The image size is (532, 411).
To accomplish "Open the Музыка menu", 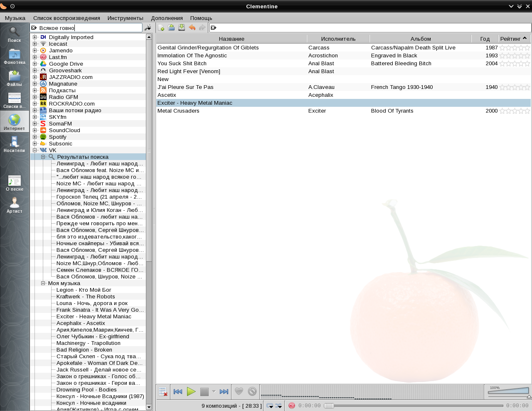I will tap(15, 18).
